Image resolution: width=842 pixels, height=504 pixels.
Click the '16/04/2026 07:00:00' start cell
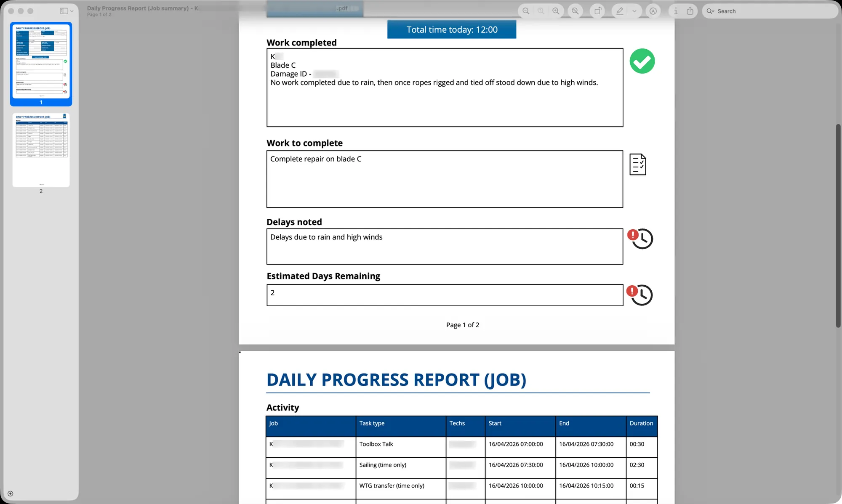tap(520, 447)
